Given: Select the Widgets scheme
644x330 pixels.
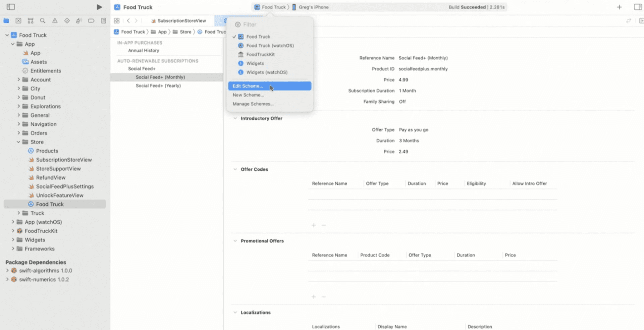Looking at the screenshot, I should click(255, 63).
